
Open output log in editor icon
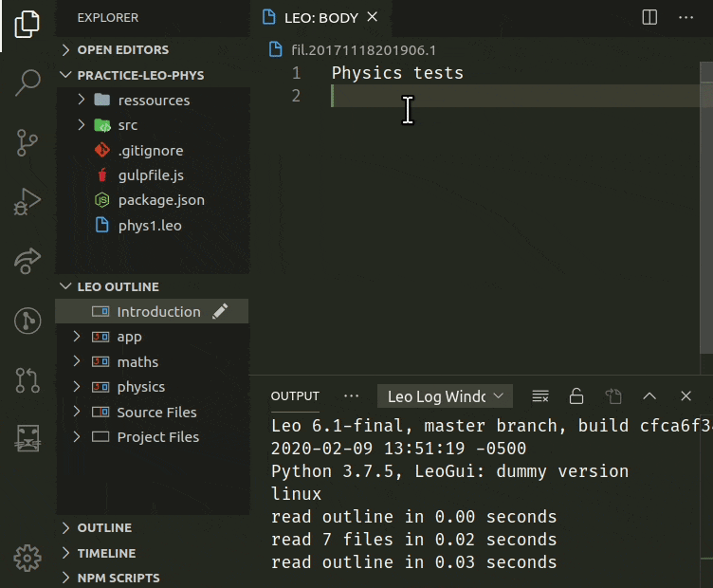[613, 396]
